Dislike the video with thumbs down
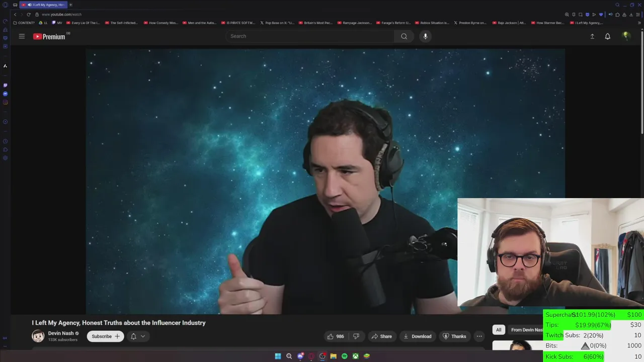 [x=356, y=336]
